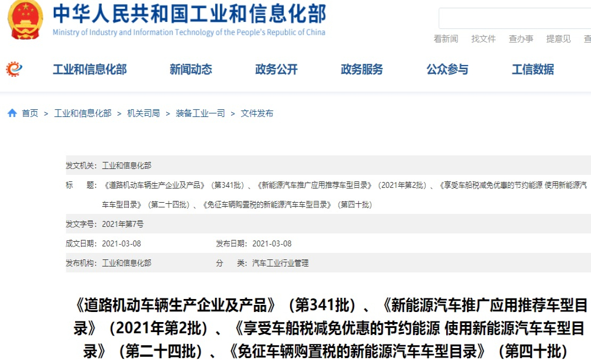
Task: Select the 提意见 search tab
Action: [x=558, y=39]
